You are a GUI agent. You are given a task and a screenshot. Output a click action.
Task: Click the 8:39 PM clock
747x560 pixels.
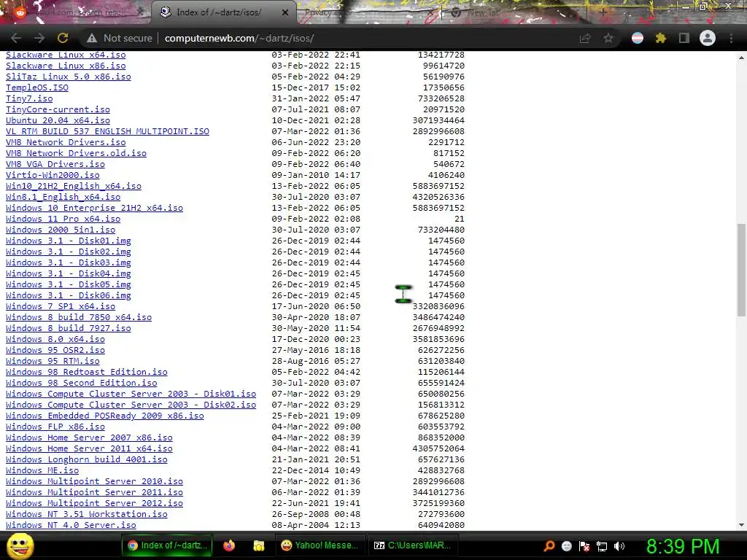coord(682,546)
